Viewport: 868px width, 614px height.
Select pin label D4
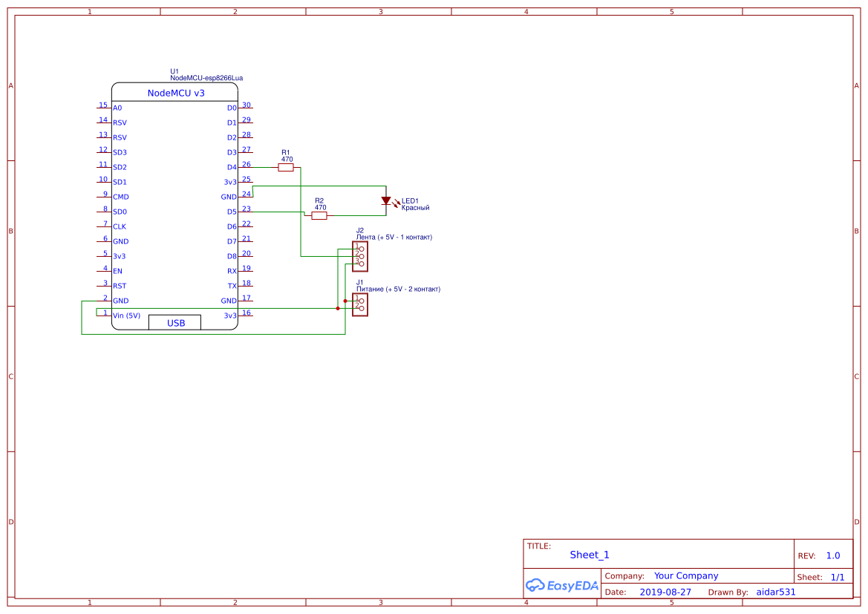click(x=232, y=167)
